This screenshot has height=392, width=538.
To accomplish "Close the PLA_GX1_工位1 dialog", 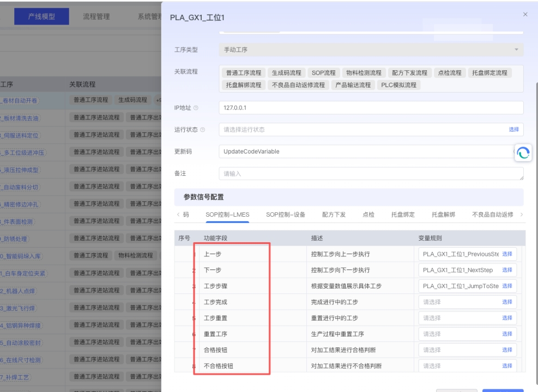I will coord(525,14).
